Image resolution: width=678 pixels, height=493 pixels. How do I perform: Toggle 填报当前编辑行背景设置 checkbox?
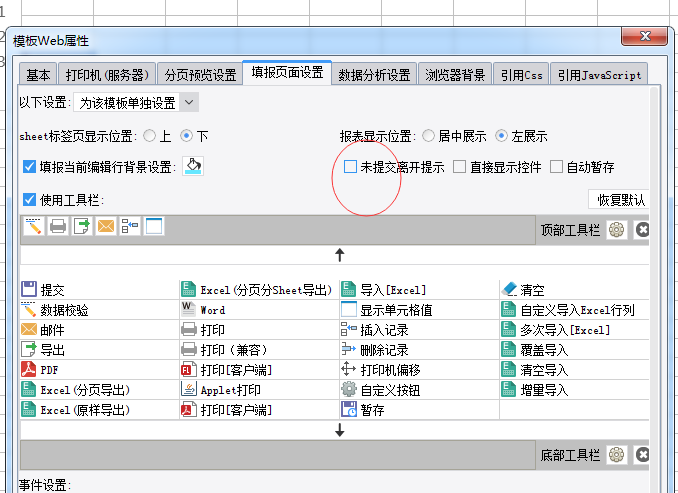pos(29,166)
